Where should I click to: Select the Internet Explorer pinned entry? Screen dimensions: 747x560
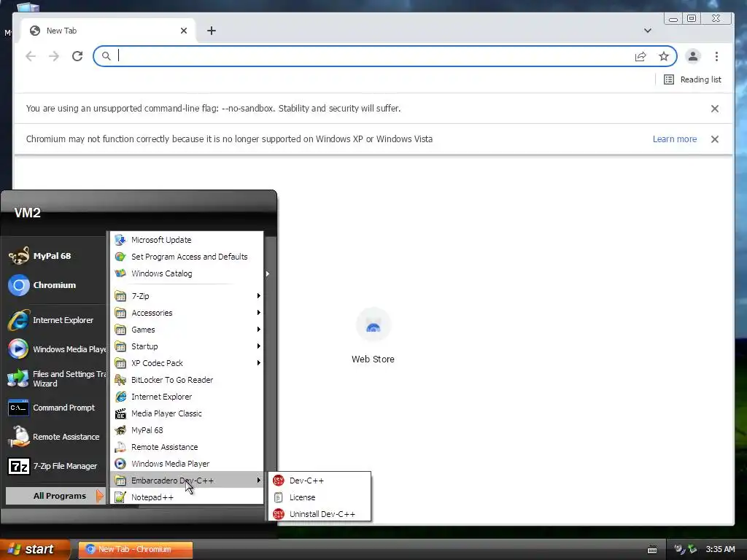coord(55,320)
